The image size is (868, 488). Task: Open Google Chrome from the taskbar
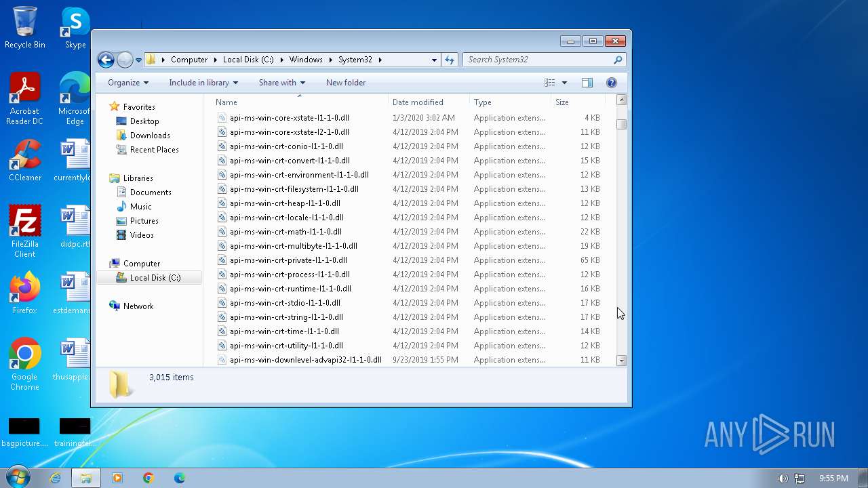[x=149, y=478]
